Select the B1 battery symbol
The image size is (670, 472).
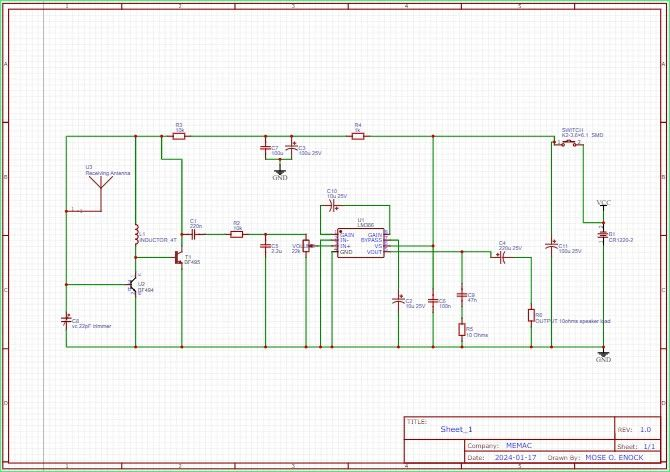pos(603,235)
